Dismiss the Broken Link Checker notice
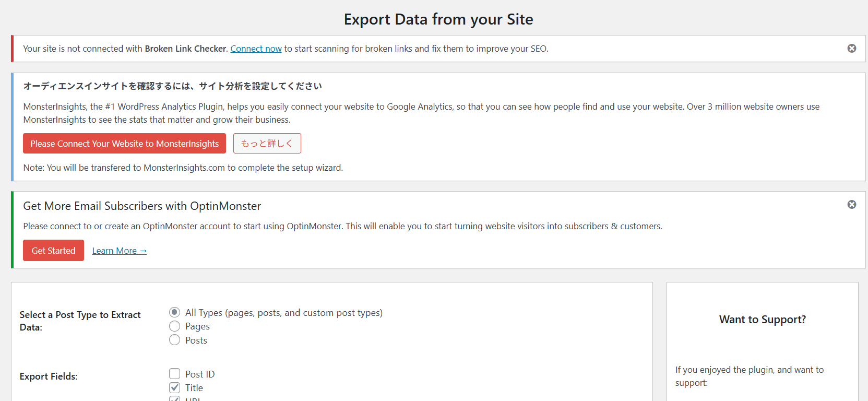The width and height of the screenshot is (868, 401). tap(851, 49)
